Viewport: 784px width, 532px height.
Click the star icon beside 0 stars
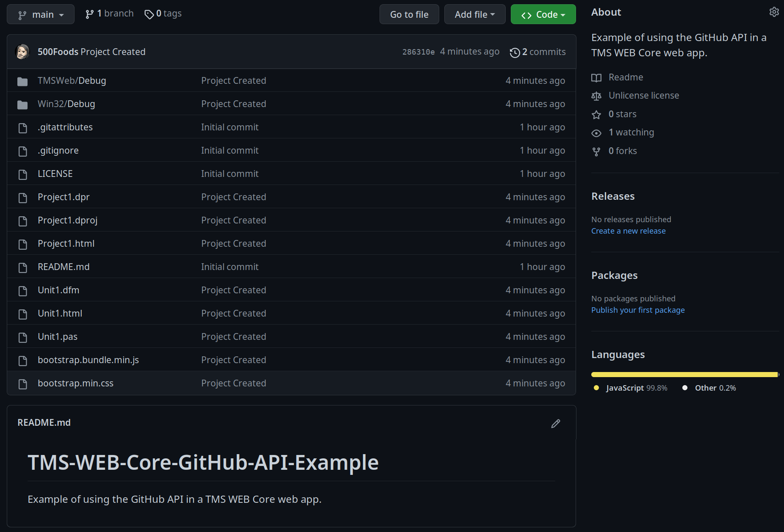point(596,114)
